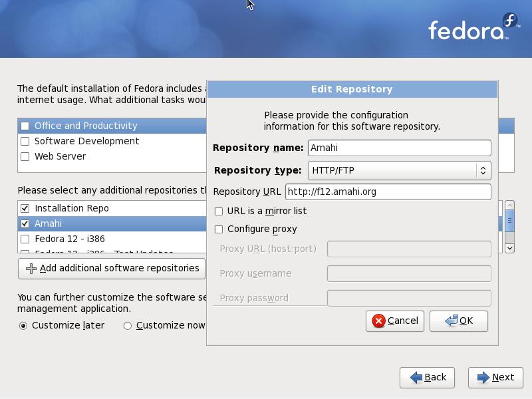This screenshot has width=532, height=399.
Task: Enable URL is a mirror list
Action: [219, 211]
